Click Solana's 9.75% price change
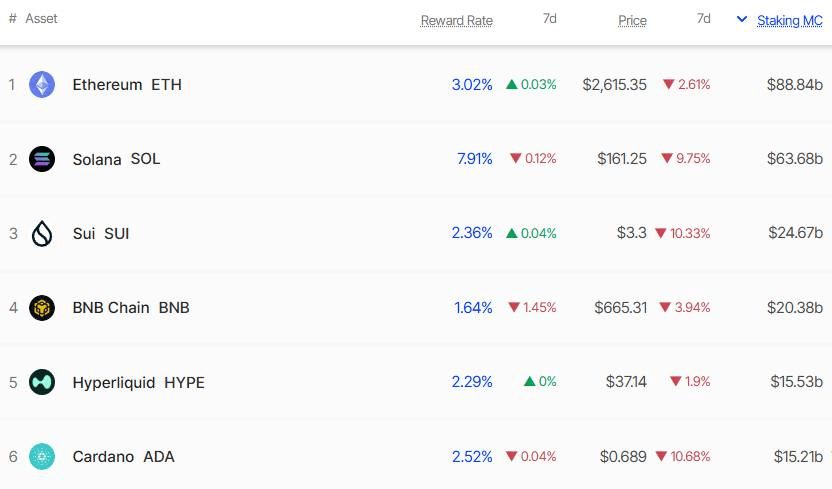Viewport: 832px width, 489px height. [x=686, y=159]
